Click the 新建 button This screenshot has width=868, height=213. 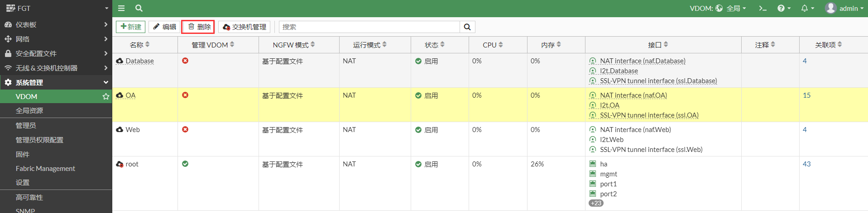tap(130, 27)
